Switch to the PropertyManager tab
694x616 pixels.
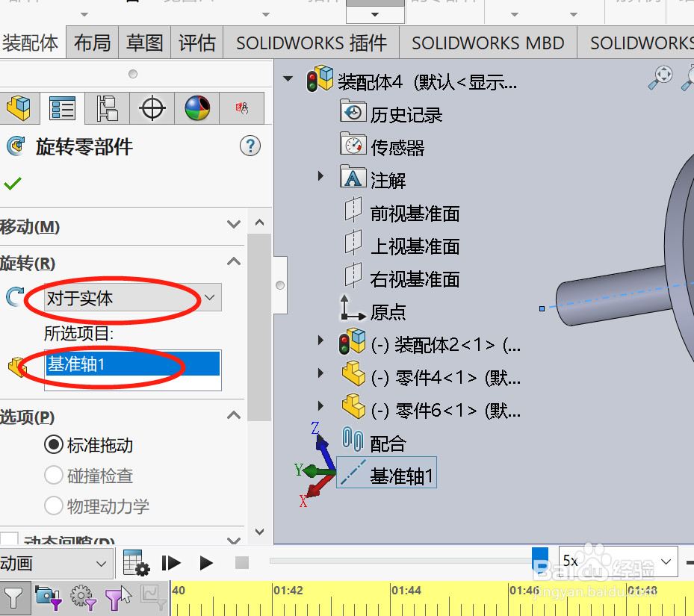click(62, 108)
